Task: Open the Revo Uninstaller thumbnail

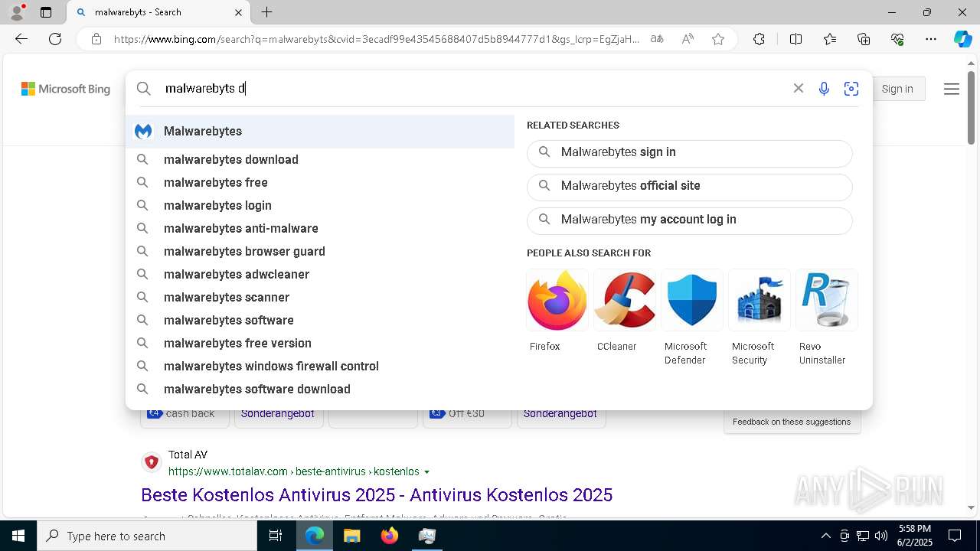Action: [x=827, y=300]
